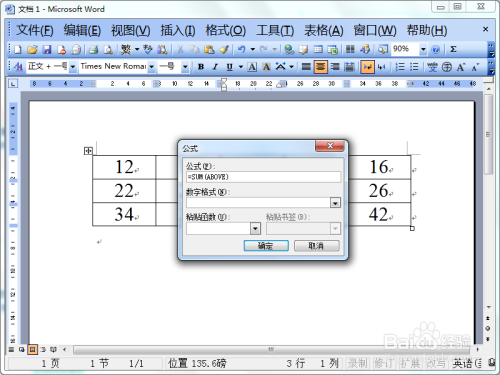Align text to the right
Screen dimensions: 500x375
335,67
